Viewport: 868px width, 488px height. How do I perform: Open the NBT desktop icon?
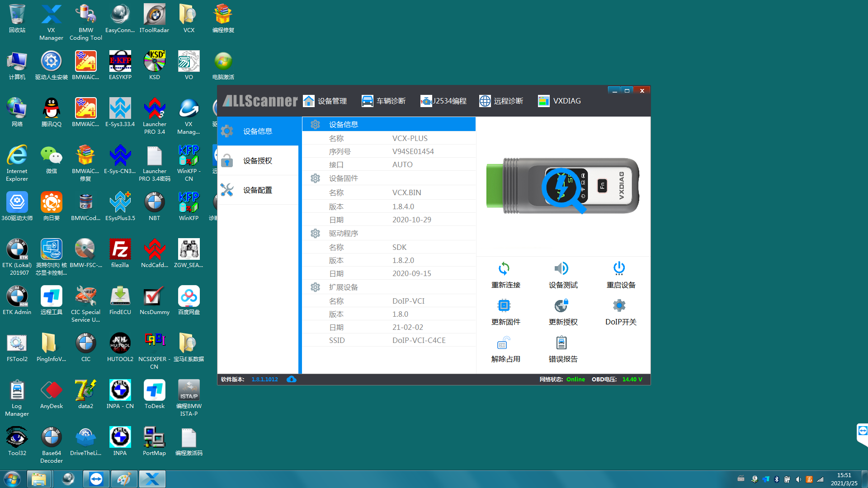coord(154,207)
